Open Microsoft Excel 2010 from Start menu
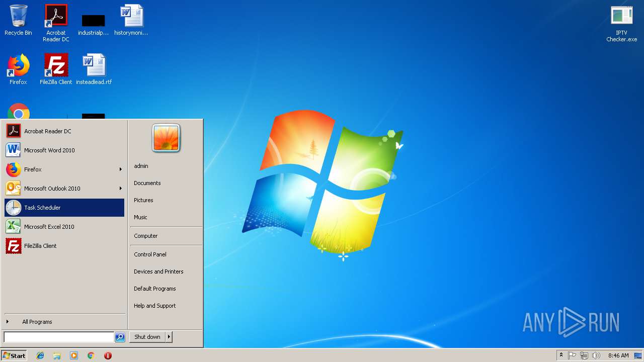644x362 pixels. pyautogui.click(x=64, y=227)
